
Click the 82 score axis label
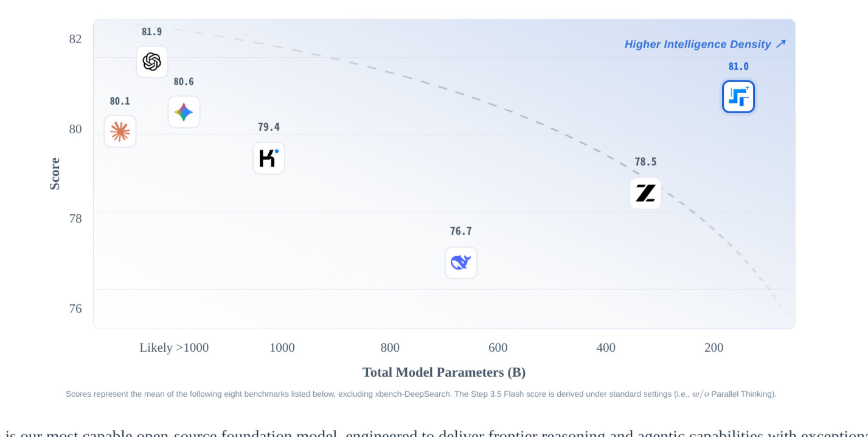75,39
